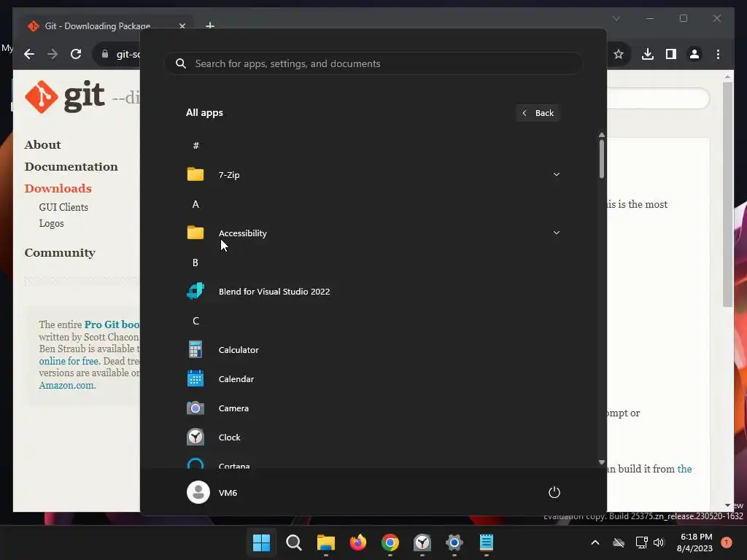Open the Pro Git book link
The height and width of the screenshot is (560, 747).
112,324
